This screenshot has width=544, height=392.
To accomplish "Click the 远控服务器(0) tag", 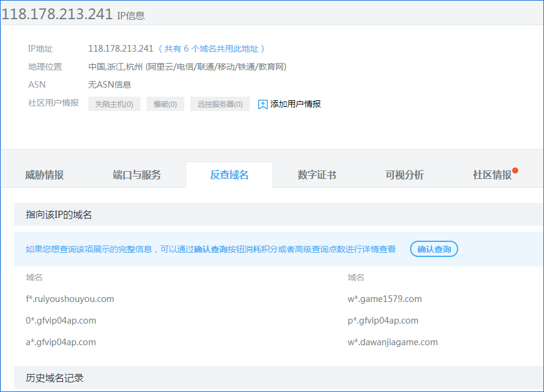I will click(220, 104).
